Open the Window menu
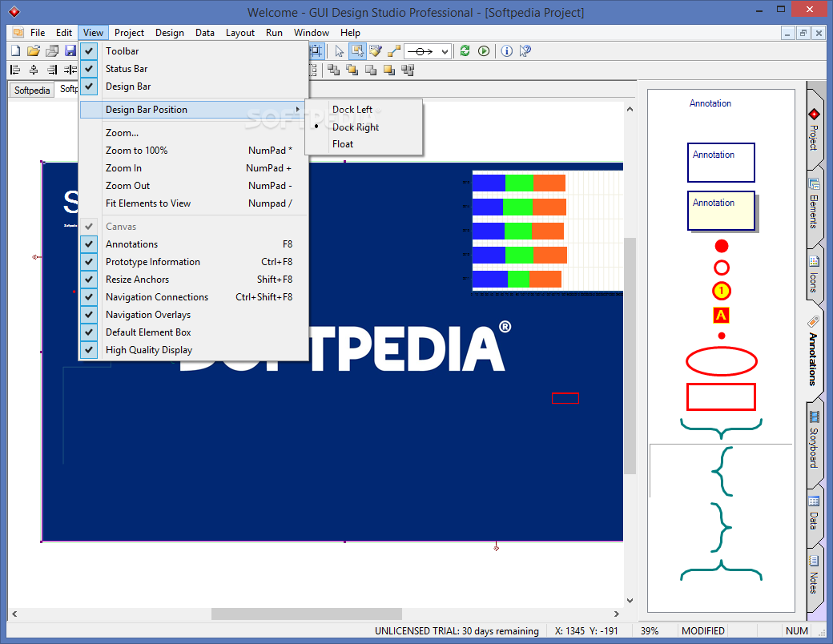Screen dimensions: 833x644 coord(312,32)
